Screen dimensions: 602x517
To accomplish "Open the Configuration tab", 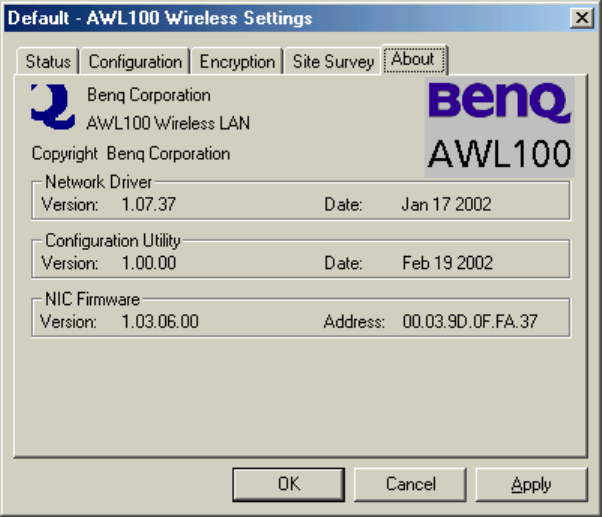I will [135, 61].
